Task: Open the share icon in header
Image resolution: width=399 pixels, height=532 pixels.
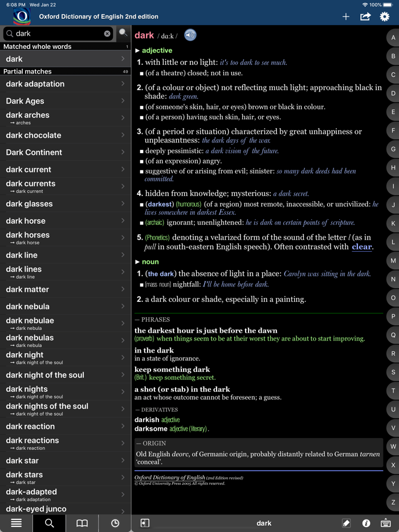Action: click(365, 17)
